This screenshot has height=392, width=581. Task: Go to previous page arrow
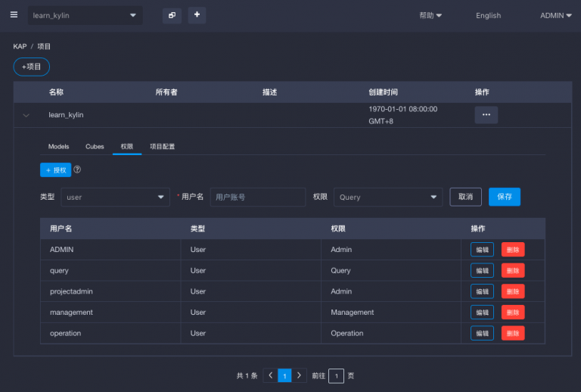(270, 375)
